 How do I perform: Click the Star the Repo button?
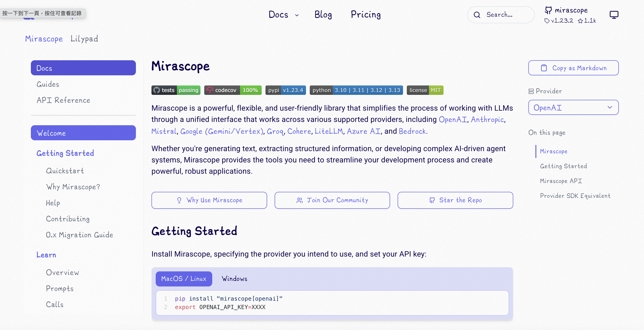455,200
